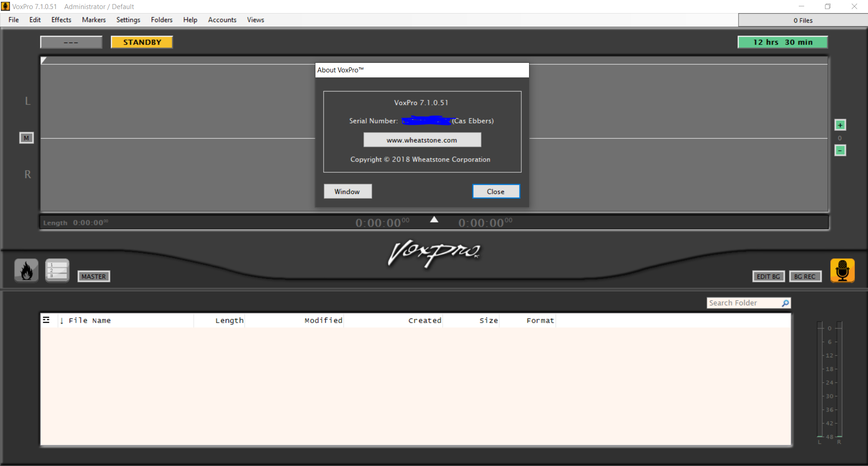Close the VoxPro application window

854,6
